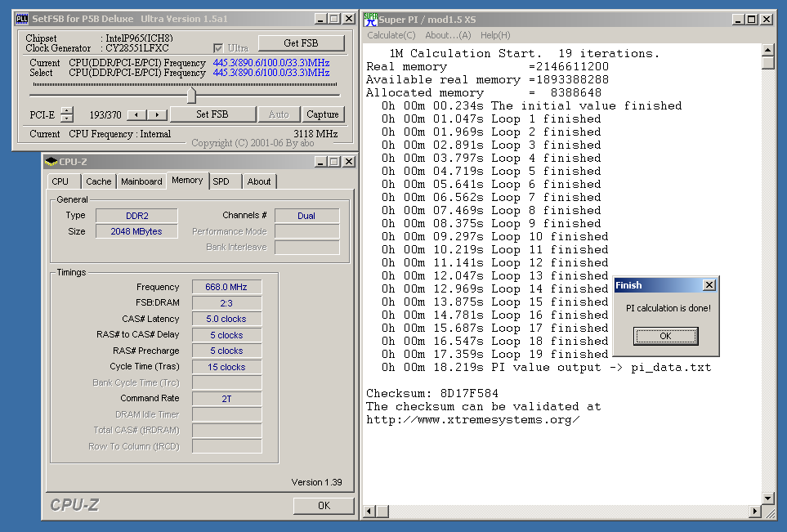Open the Calculate(C) menu in Super PI
Image resolution: width=787 pixels, height=532 pixels.
391,35
